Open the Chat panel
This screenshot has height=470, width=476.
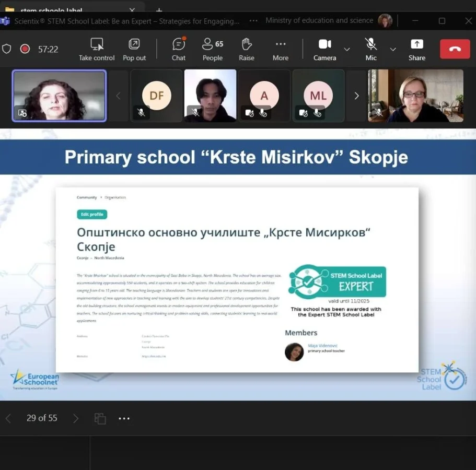tap(179, 49)
